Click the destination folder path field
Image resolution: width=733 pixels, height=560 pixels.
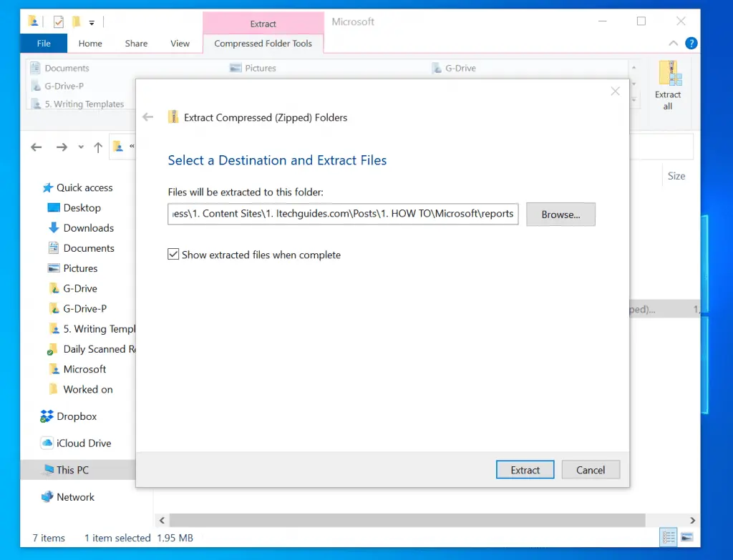[x=343, y=214]
